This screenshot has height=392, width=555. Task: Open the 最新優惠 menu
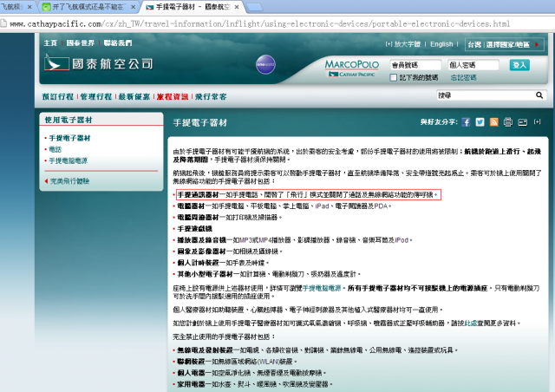pyautogui.click(x=134, y=96)
